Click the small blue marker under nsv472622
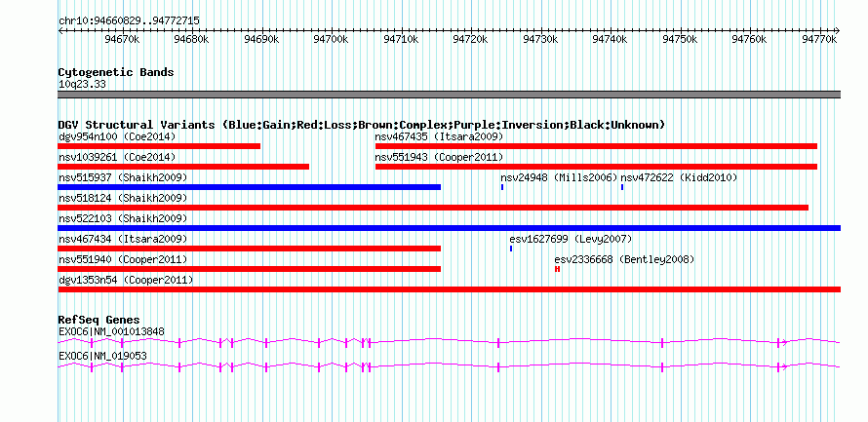The image size is (868, 422). pyautogui.click(x=622, y=187)
